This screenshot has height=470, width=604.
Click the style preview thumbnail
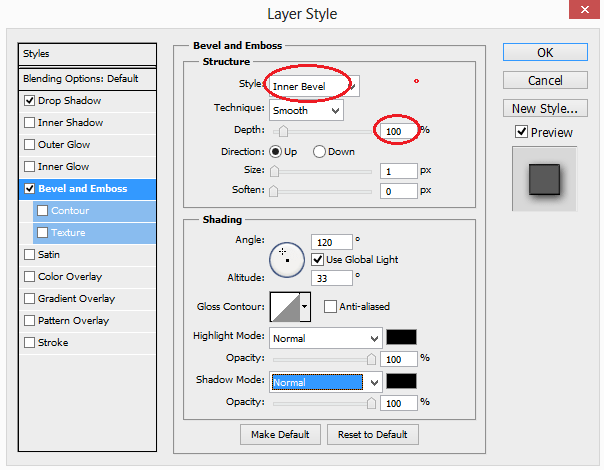[x=544, y=179]
